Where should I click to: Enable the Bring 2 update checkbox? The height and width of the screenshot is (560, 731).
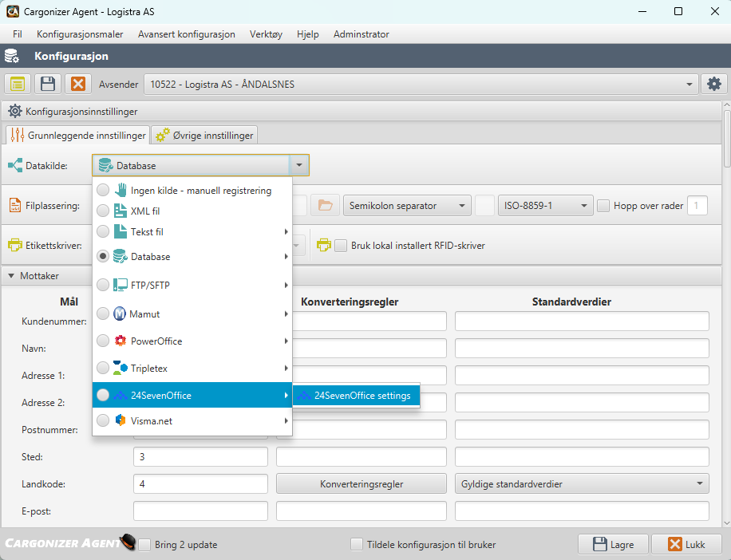click(x=144, y=544)
